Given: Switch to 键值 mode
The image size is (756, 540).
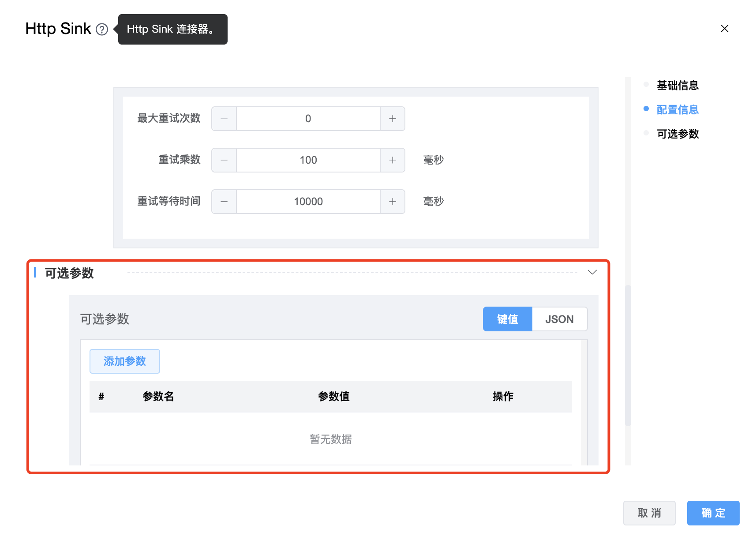Looking at the screenshot, I should click(x=507, y=319).
